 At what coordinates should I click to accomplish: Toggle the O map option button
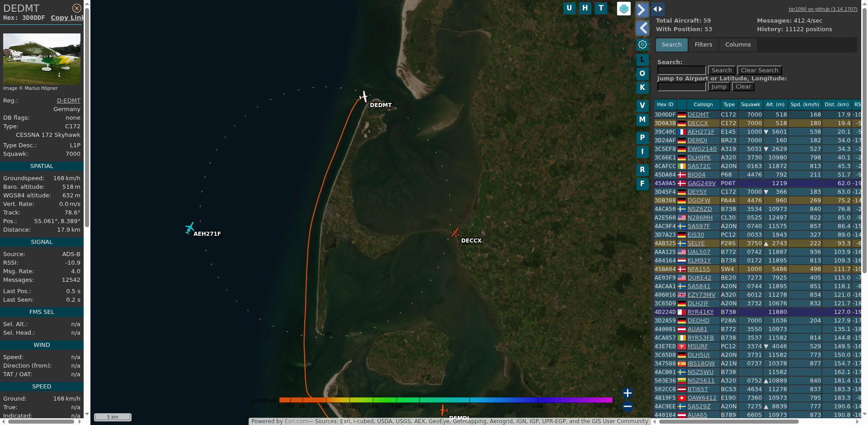pos(642,74)
